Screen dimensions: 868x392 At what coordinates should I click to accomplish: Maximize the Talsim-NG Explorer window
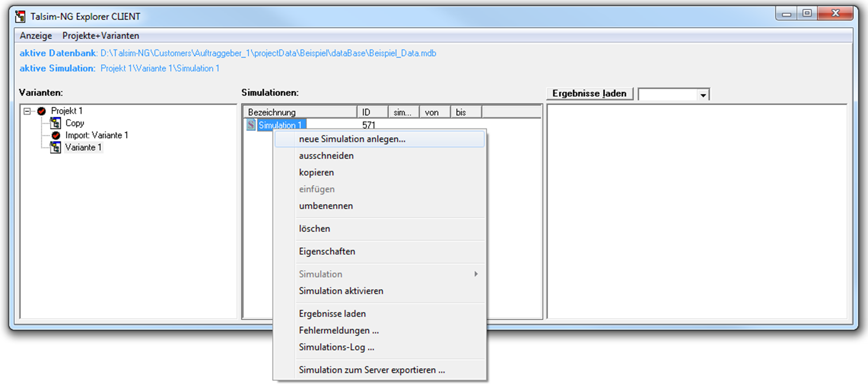pos(807,13)
